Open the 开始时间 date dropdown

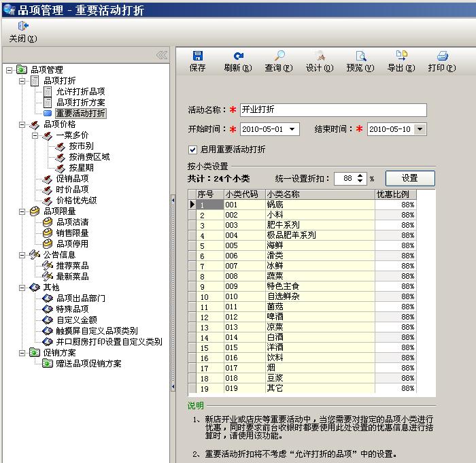(293, 129)
